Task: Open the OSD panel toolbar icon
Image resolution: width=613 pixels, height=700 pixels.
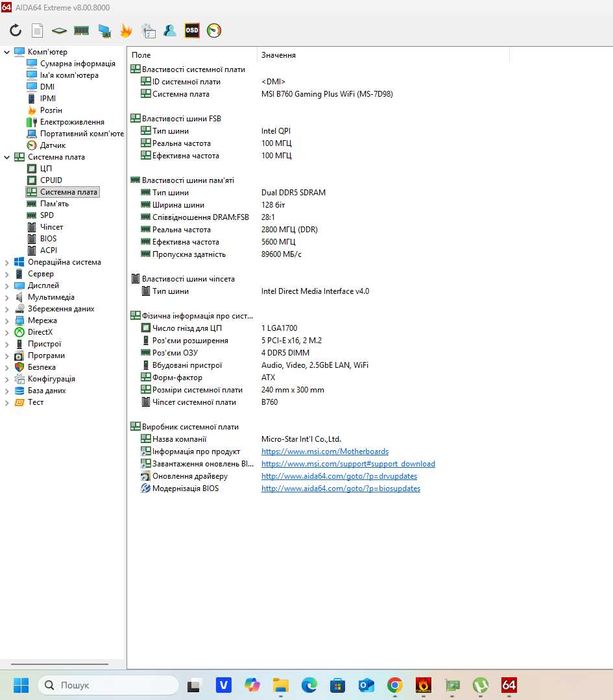Action: pos(192,30)
